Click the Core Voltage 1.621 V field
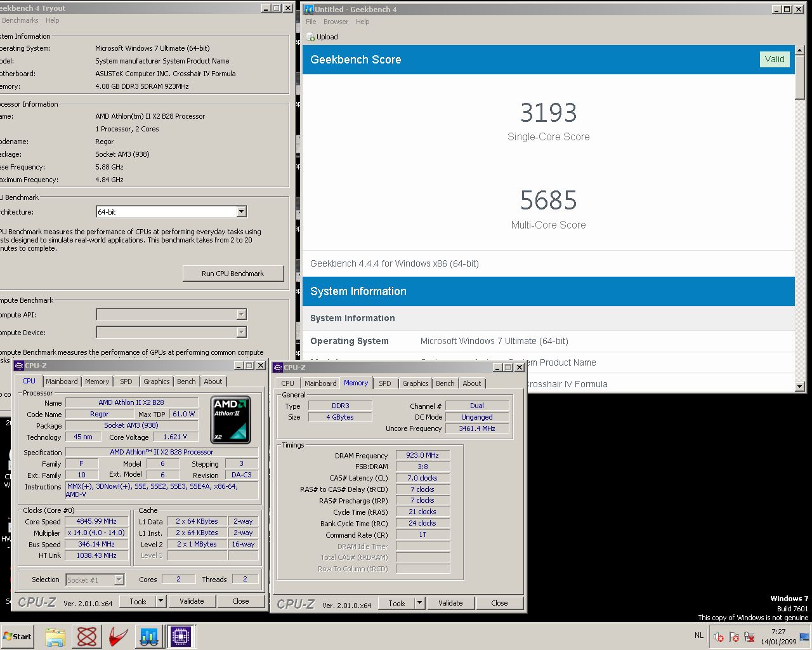 [x=175, y=437]
